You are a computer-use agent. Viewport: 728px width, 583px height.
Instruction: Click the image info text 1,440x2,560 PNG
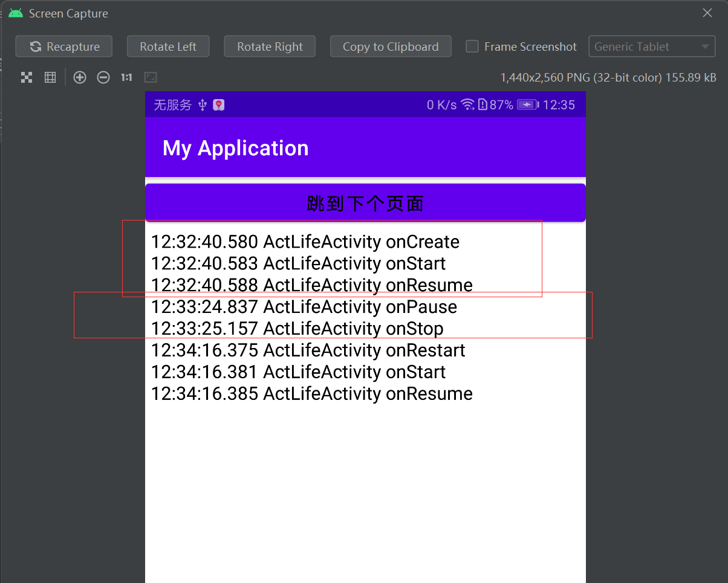point(608,77)
